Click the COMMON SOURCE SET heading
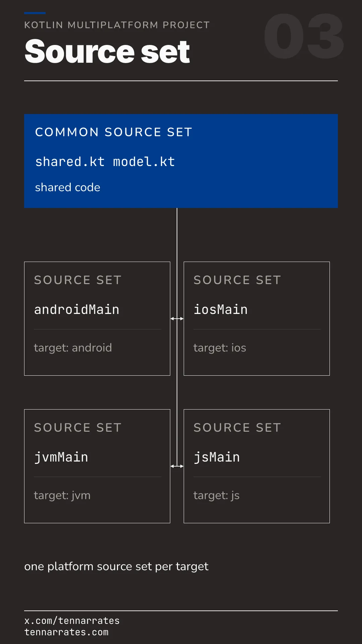 coord(114,132)
